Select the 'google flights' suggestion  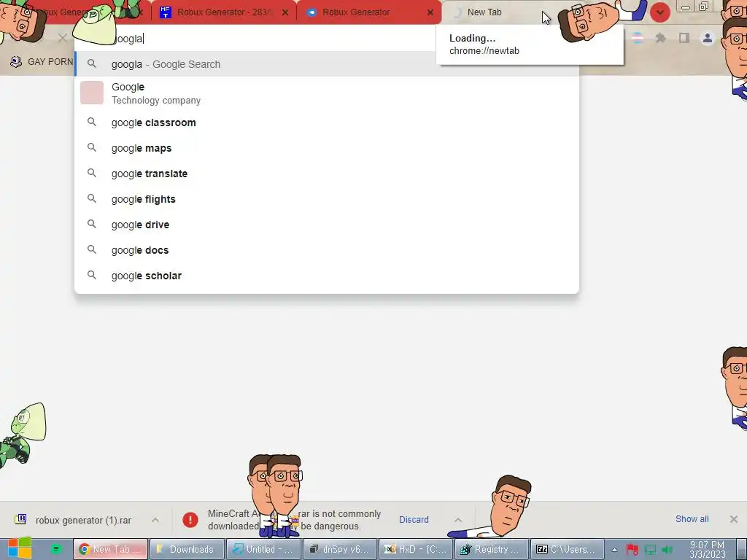click(x=327, y=199)
